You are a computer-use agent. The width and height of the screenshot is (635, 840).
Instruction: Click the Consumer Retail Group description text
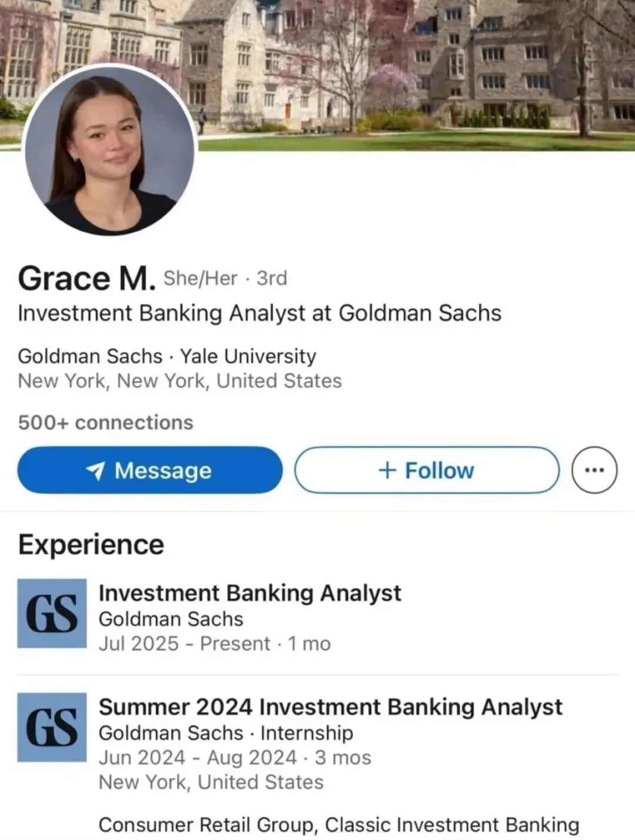coord(339,824)
